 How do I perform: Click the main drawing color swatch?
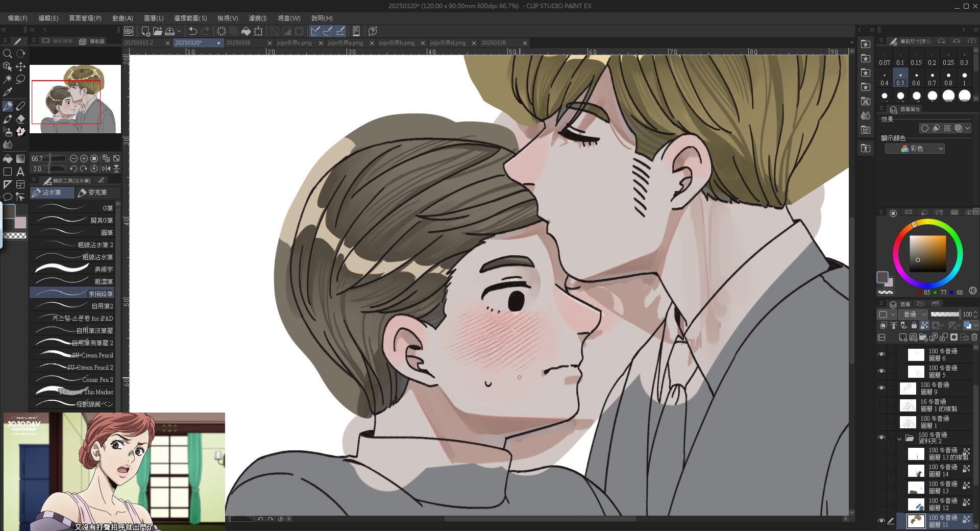(x=9, y=211)
